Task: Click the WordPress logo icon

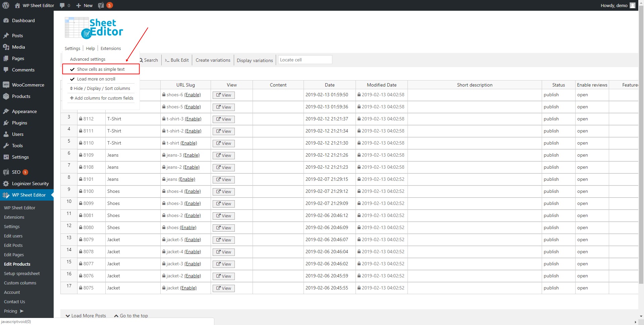Action: tap(6, 5)
